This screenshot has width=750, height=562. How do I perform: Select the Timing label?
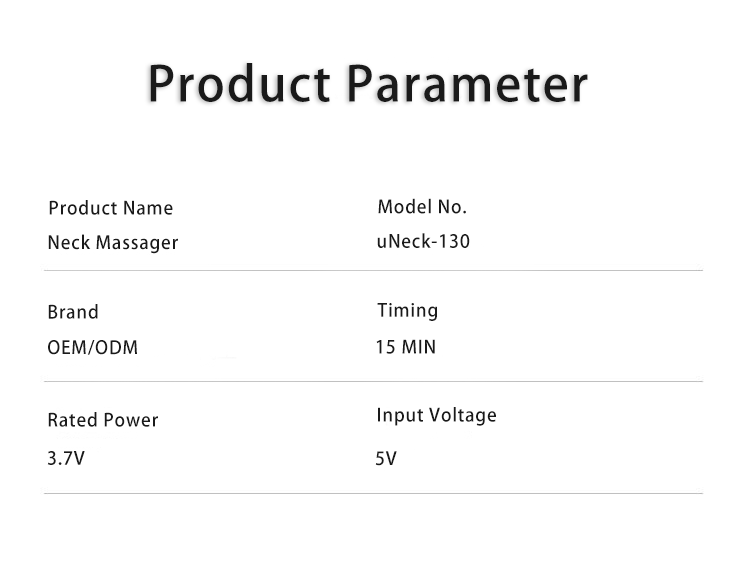[408, 311]
